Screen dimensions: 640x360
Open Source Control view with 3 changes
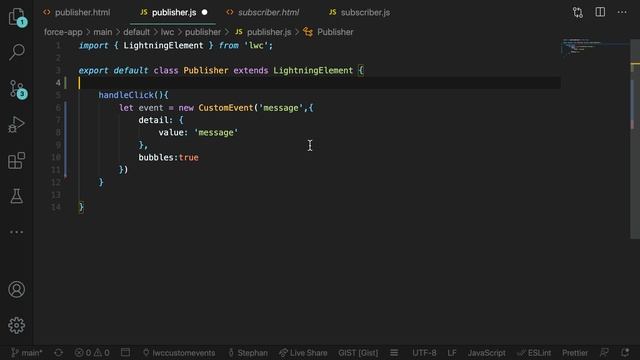[18, 89]
